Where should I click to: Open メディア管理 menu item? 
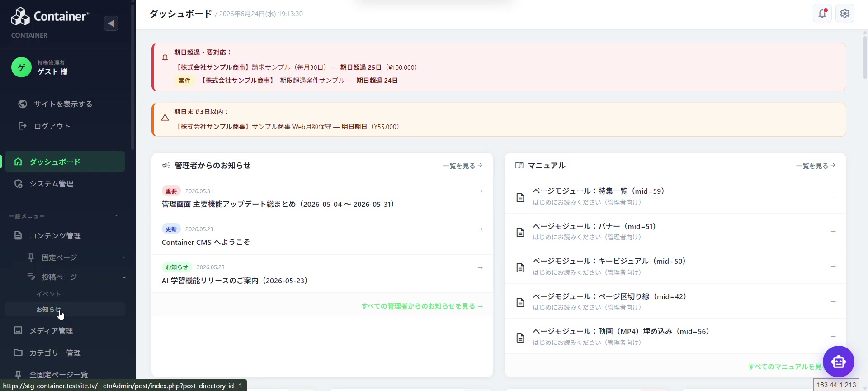(x=65, y=331)
